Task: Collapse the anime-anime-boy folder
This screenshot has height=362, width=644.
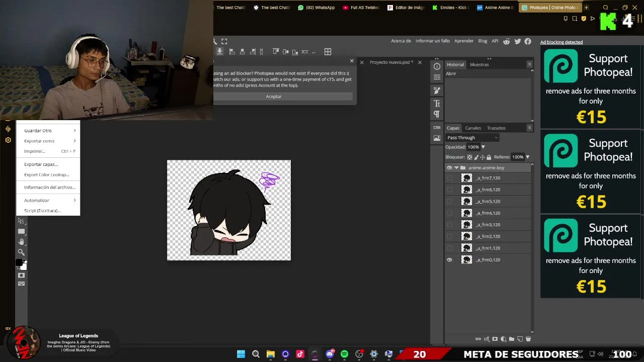Action: tap(456, 168)
